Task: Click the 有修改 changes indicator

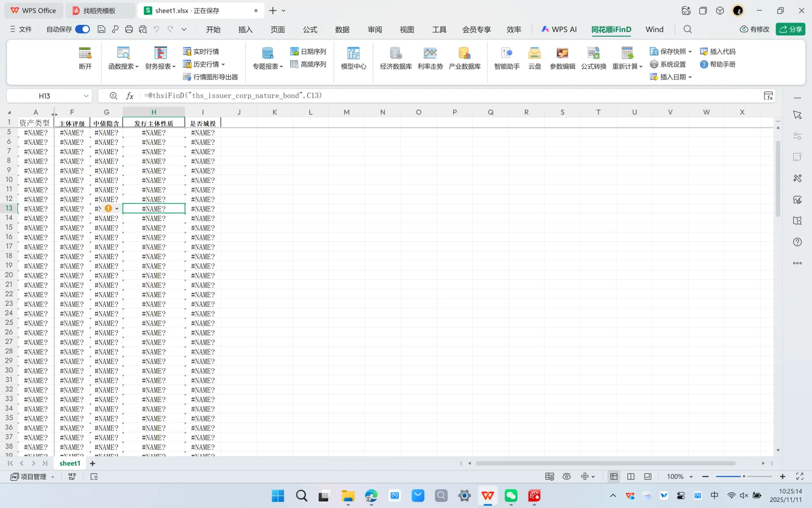Action: (x=755, y=29)
